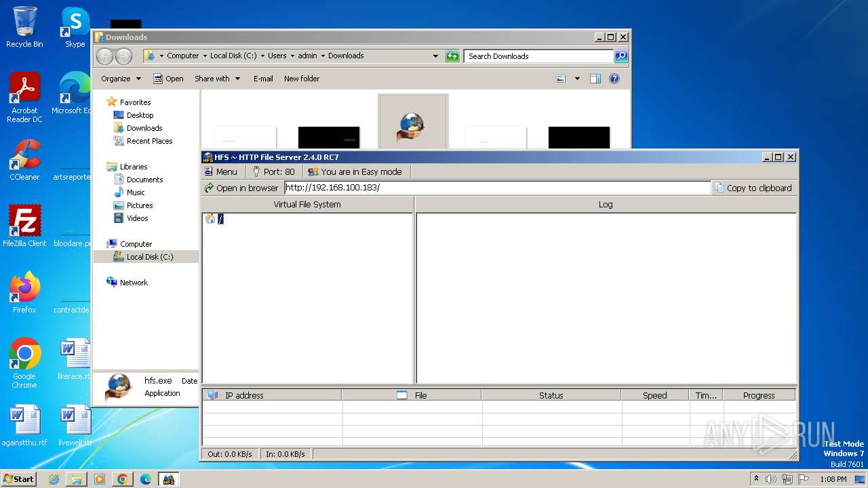Open the Organize dropdown in Downloads window
The height and width of the screenshot is (488, 868).
pos(121,79)
